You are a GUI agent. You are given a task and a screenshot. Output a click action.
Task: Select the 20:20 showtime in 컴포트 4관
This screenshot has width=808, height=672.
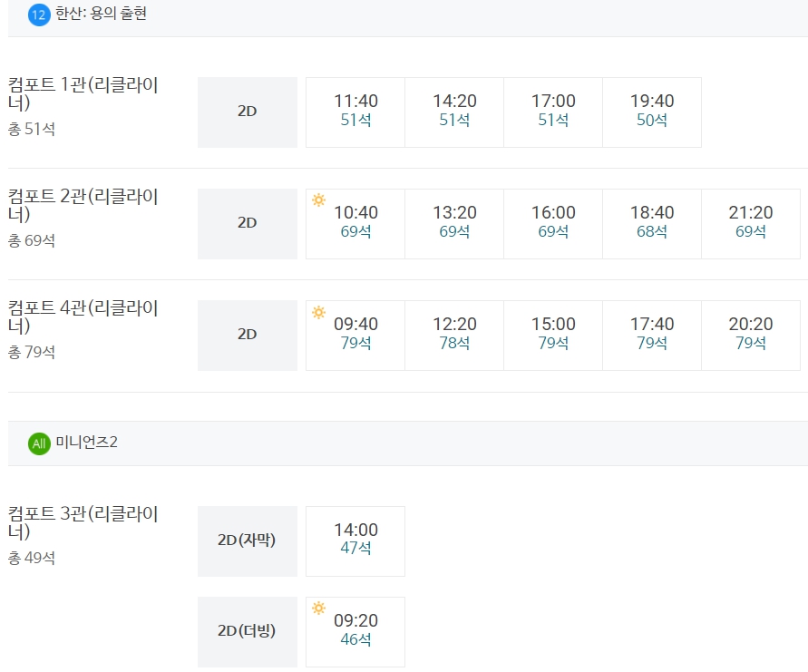(751, 335)
